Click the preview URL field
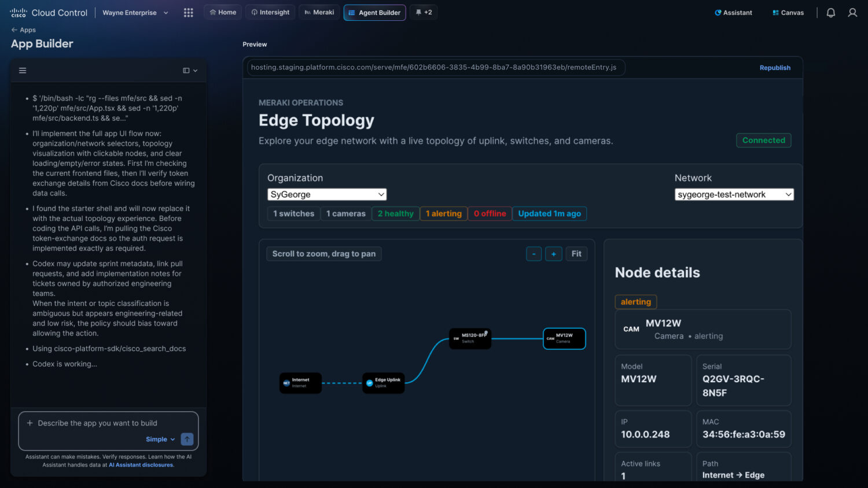The width and height of the screenshot is (868, 488). [x=436, y=68]
